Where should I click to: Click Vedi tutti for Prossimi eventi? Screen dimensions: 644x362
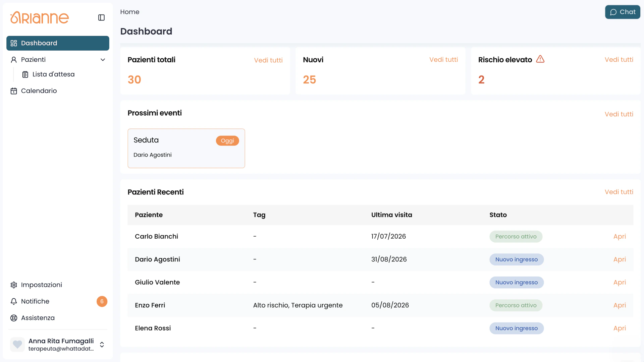click(x=619, y=114)
